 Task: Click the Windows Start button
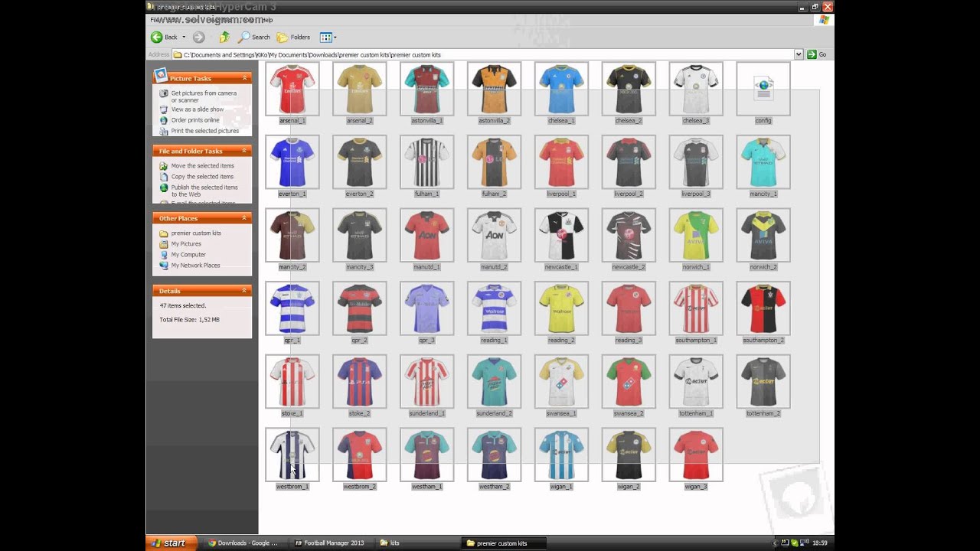pos(171,543)
